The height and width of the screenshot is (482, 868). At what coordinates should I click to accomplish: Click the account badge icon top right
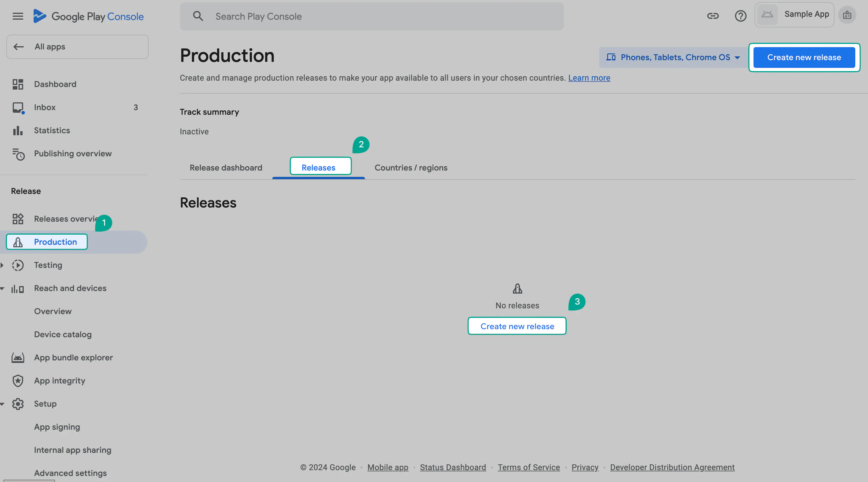[847, 15]
